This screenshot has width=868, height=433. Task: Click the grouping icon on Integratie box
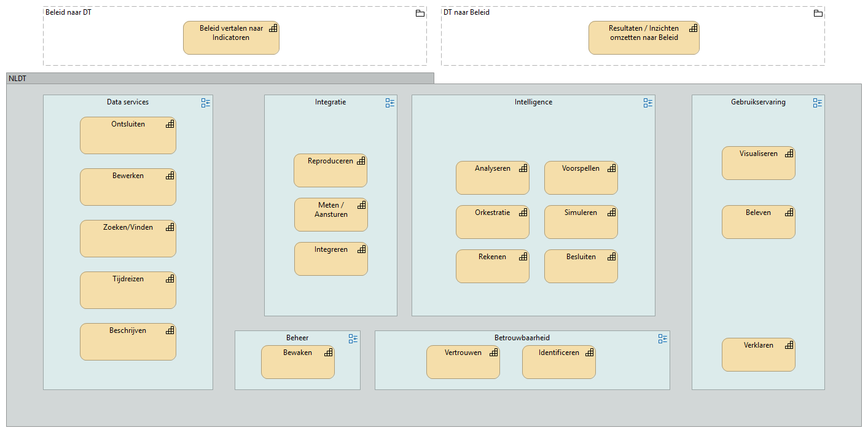click(390, 103)
